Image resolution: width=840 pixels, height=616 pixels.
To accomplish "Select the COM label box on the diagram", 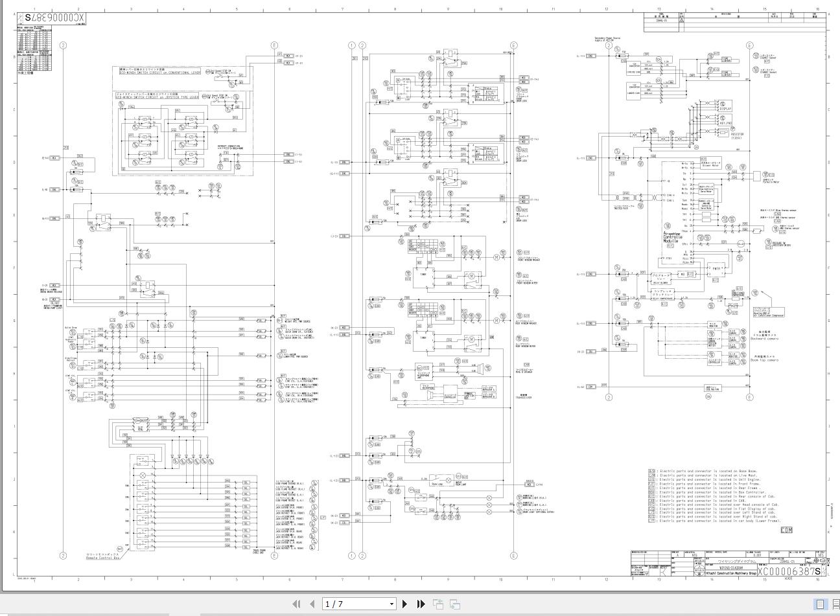I will [x=787, y=530].
